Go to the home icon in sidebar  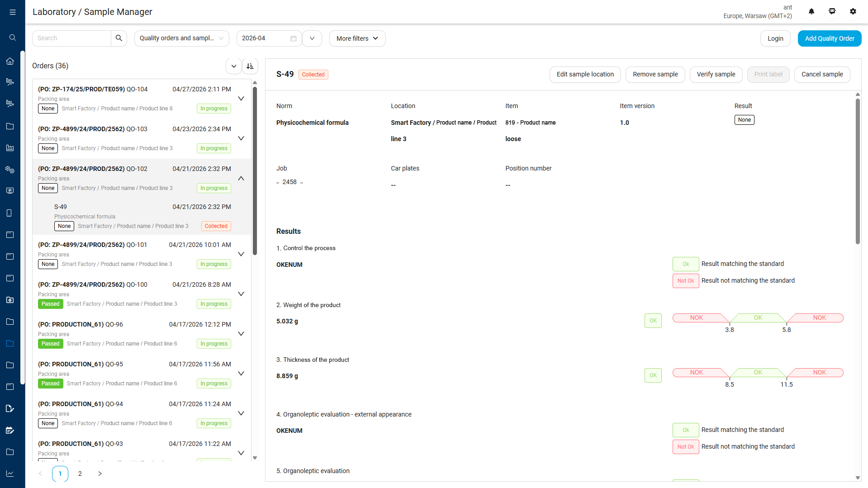[10, 61]
